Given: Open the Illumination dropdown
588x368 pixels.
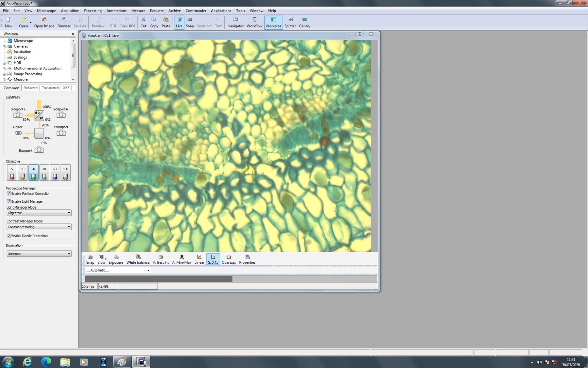Looking at the screenshot, I should tap(69, 253).
